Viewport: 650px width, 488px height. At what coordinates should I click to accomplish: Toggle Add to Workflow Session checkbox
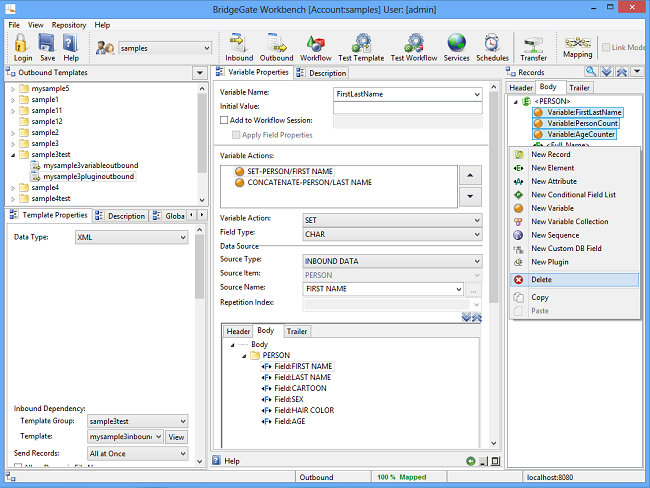point(224,120)
